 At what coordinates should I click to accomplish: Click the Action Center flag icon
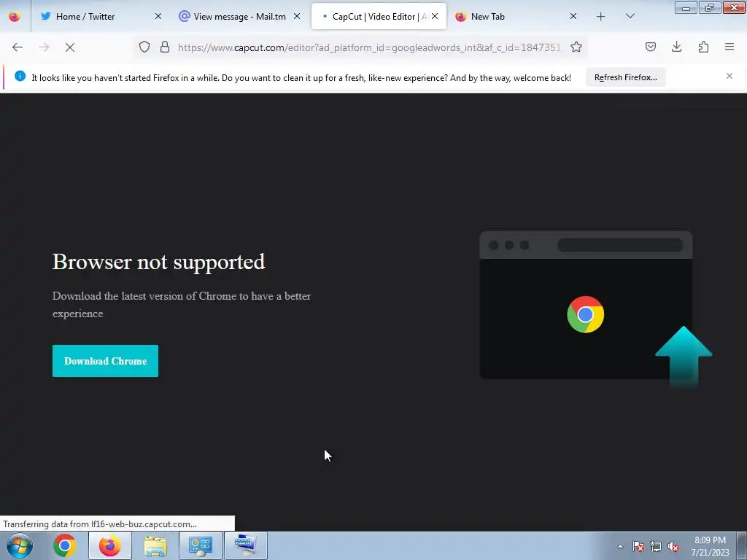(638, 546)
